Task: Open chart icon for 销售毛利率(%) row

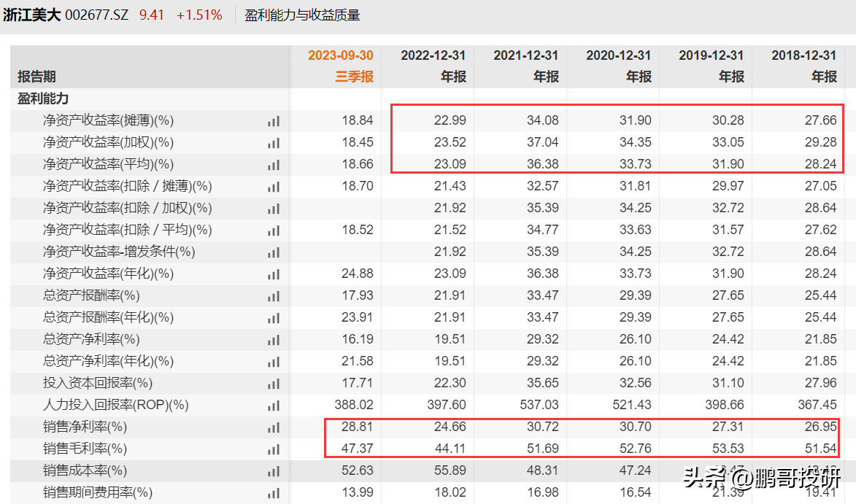Action: coord(274,449)
